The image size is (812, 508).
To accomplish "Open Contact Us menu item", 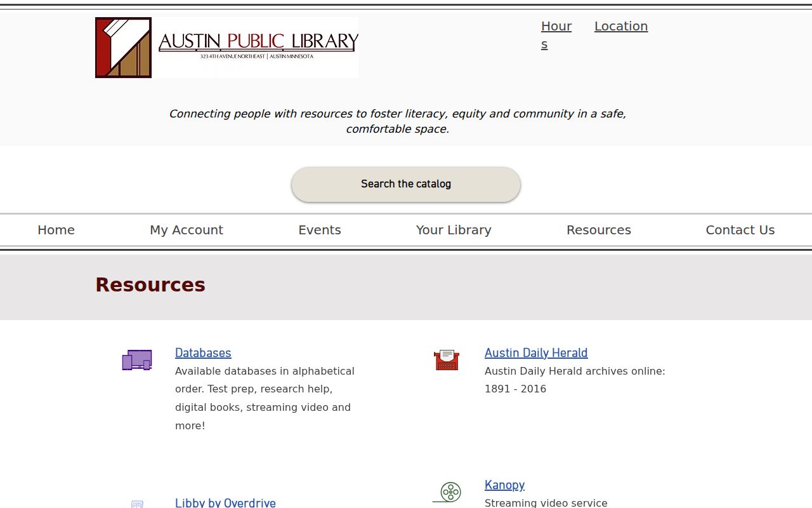I will point(740,230).
